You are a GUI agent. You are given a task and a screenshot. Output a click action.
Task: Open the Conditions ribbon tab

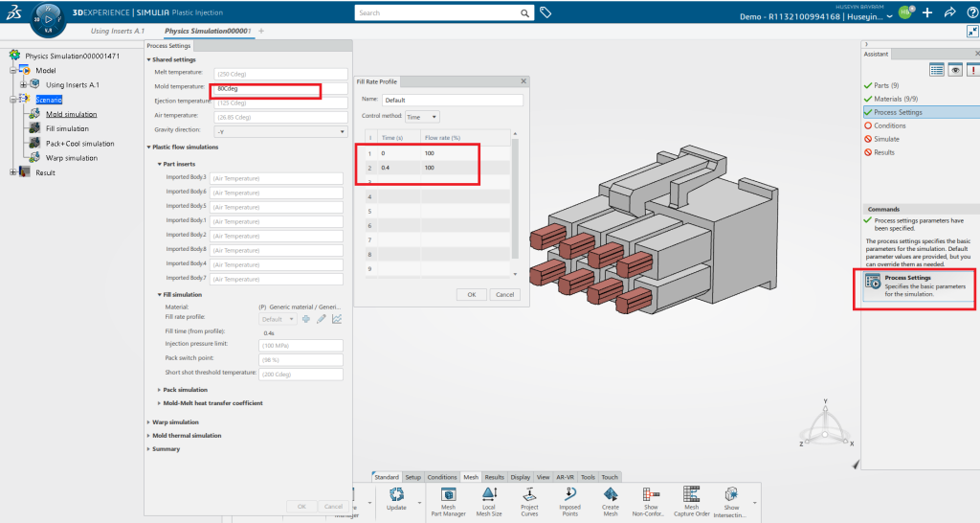pos(441,476)
